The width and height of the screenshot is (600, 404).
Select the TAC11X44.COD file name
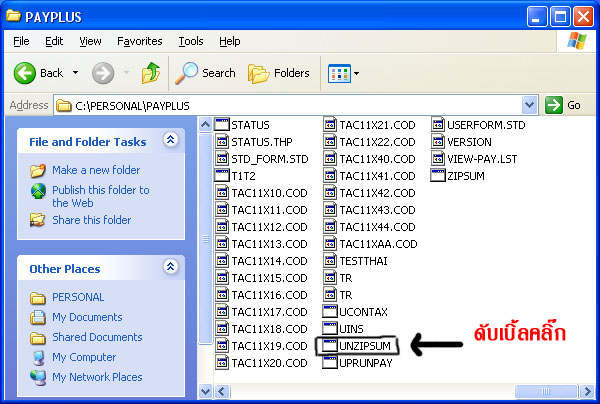(377, 226)
